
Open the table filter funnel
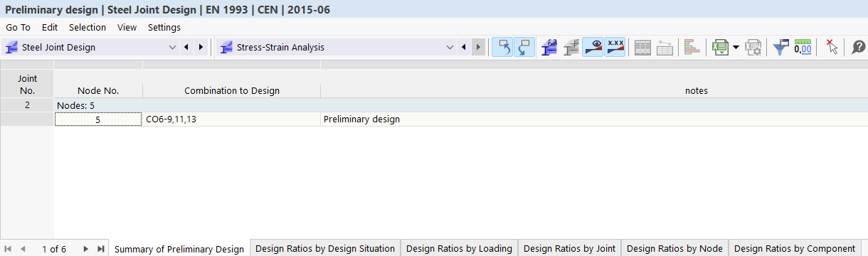pyautogui.click(x=781, y=48)
